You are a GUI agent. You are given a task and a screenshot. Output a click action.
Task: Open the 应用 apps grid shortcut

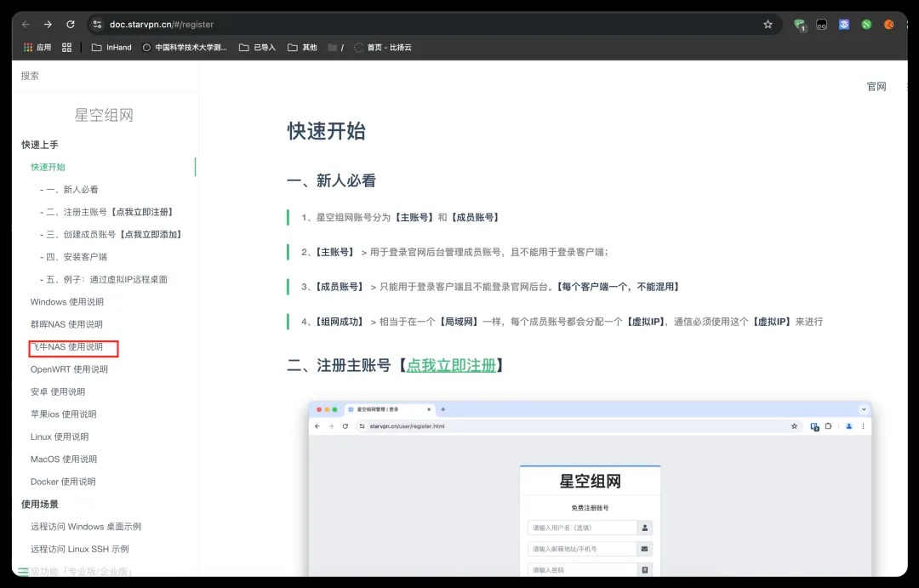pos(37,48)
